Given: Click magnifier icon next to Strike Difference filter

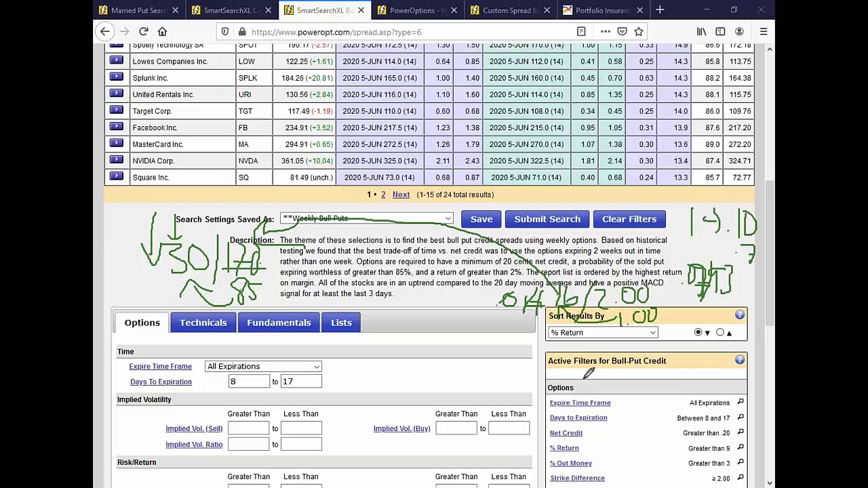Looking at the screenshot, I should [x=741, y=478].
